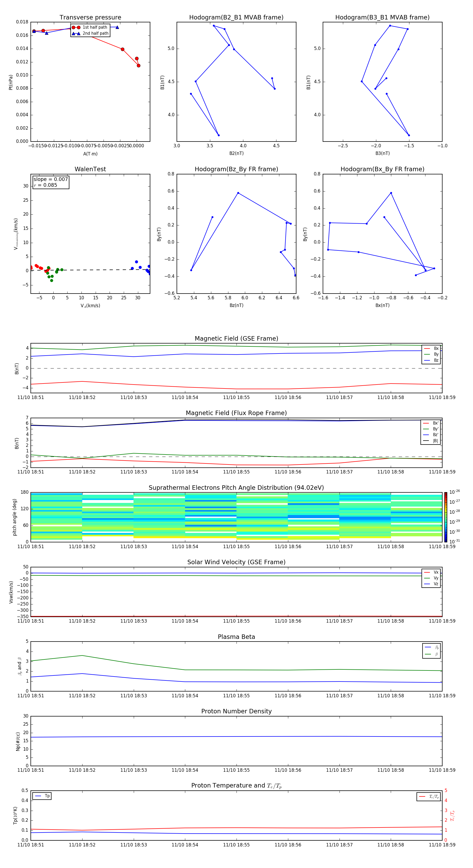
Task: Click the "Proton Number Density" title
Action: 236,712
